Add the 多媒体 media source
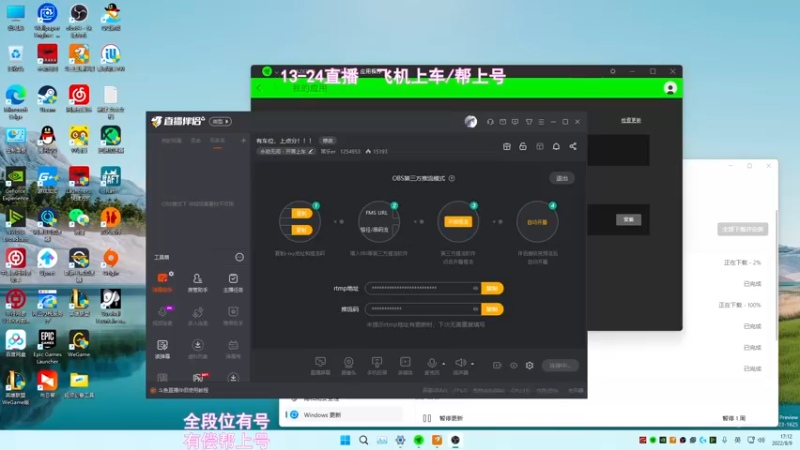Screen dimensions: 800x450 tap(405, 365)
